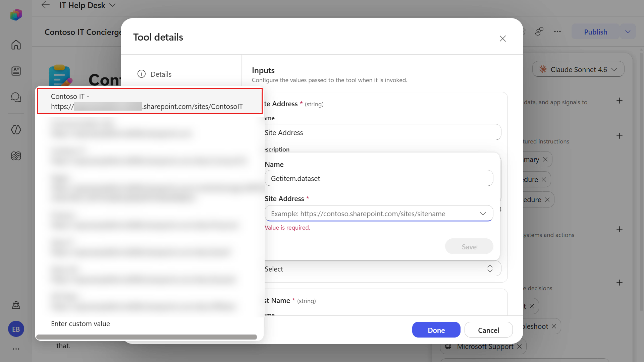The height and width of the screenshot is (362, 644).
Task: Open the Home sidebar icon
Action: (16, 45)
